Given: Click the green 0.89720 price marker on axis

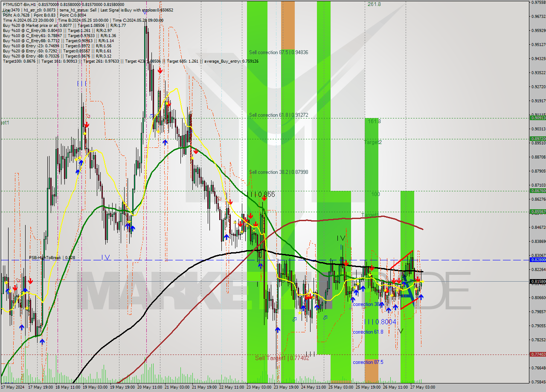Looking at the screenshot, I should 537,138.
